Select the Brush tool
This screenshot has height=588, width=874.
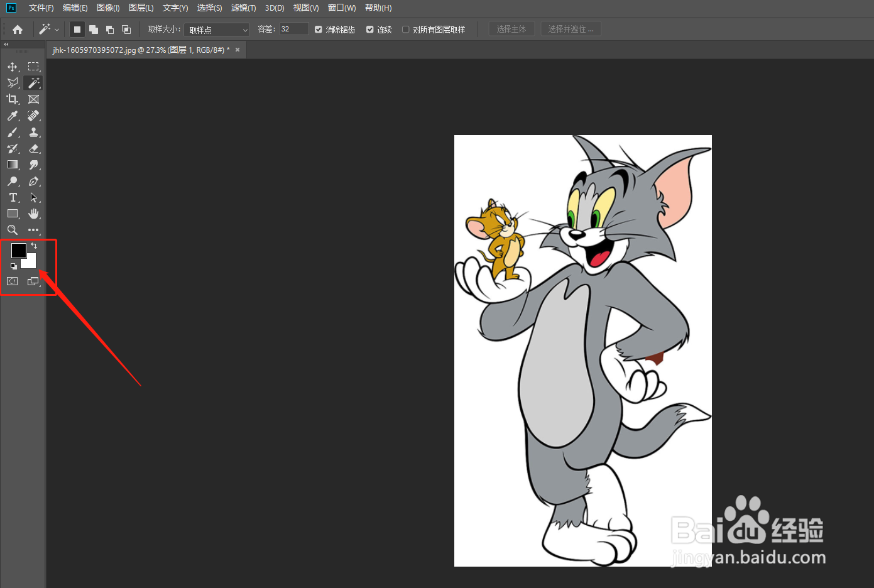click(x=13, y=132)
